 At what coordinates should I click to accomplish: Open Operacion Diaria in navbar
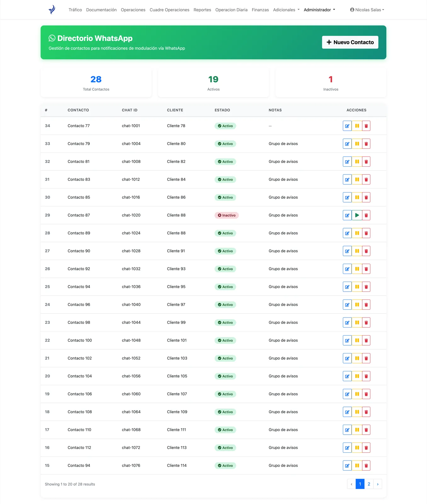(231, 10)
